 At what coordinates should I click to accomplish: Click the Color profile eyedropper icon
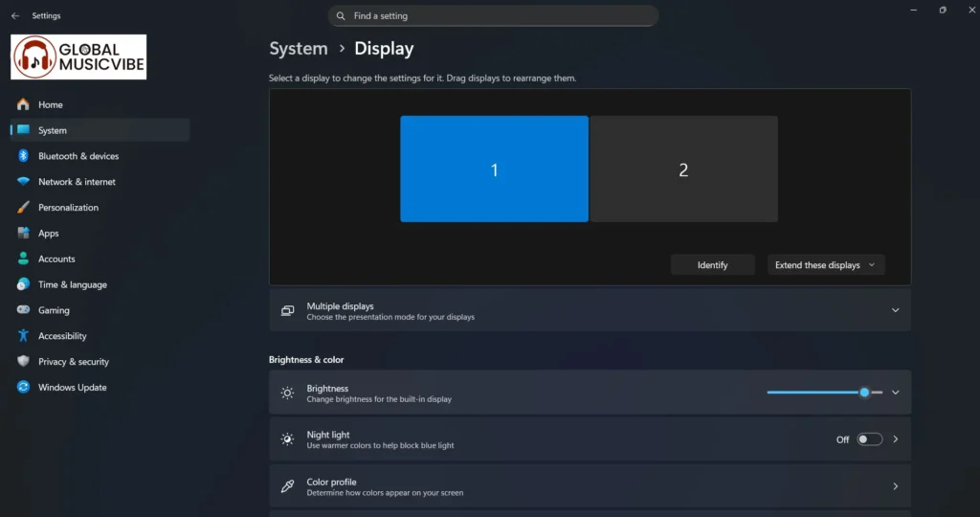(287, 486)
